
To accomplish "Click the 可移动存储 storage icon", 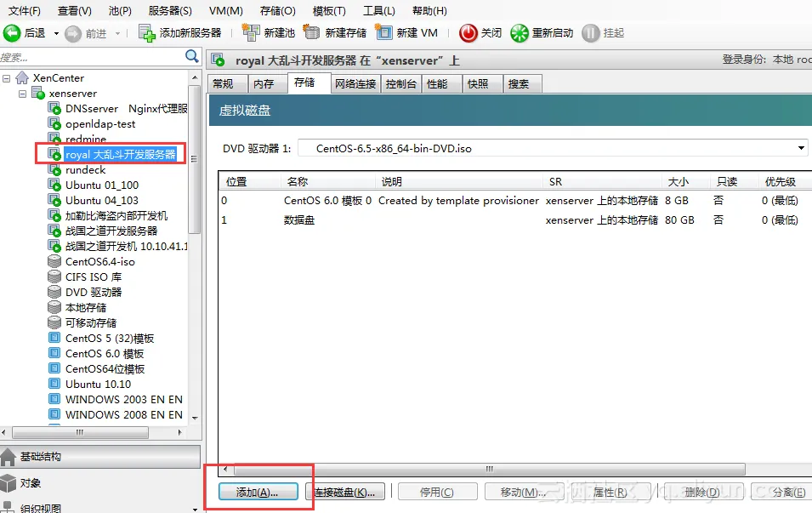I will point(54,322).
